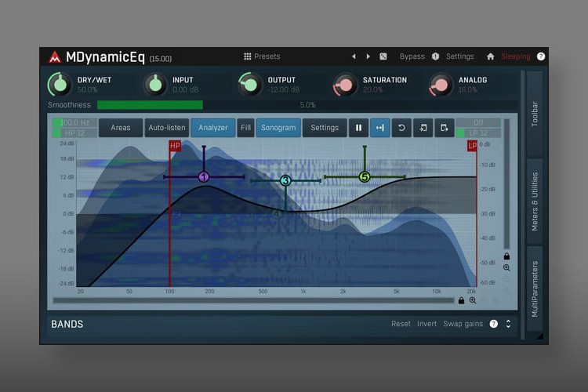Toggle the Analyzer button
This screenshot has width=588, height=392.
tap(213, 128)
